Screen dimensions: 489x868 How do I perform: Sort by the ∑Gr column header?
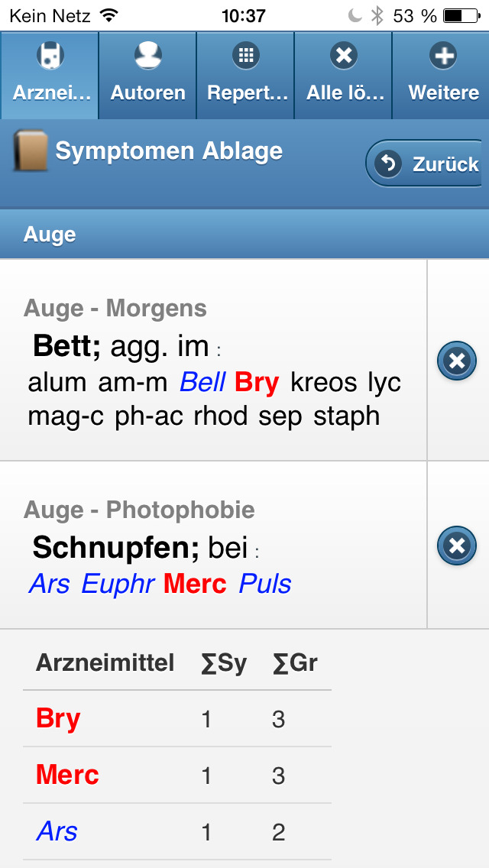point(295,662)
